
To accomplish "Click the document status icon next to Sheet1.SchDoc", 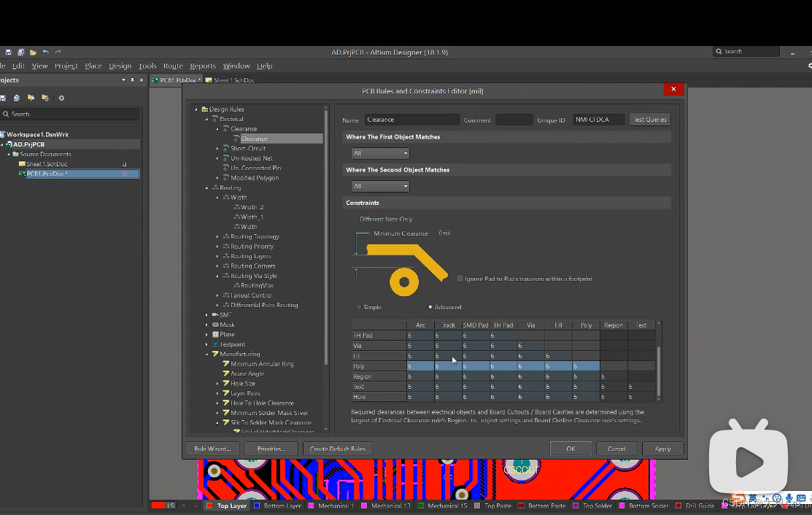I will coord(124,164).
